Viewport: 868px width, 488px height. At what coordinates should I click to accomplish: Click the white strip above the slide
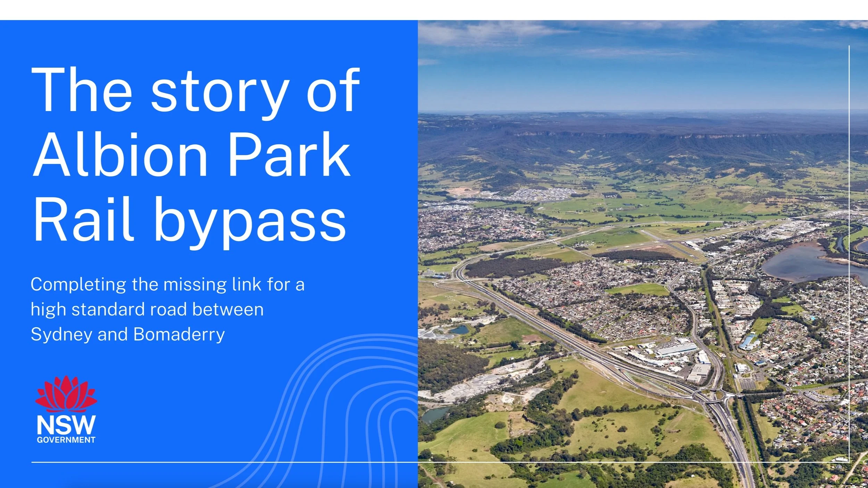[x=434, y=10]
